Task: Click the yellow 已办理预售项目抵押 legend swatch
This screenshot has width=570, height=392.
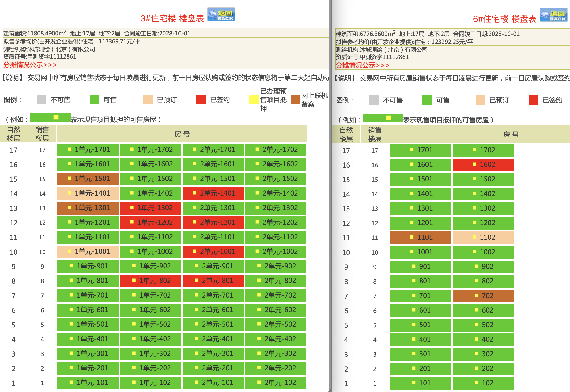Action: tap(254, 99)
